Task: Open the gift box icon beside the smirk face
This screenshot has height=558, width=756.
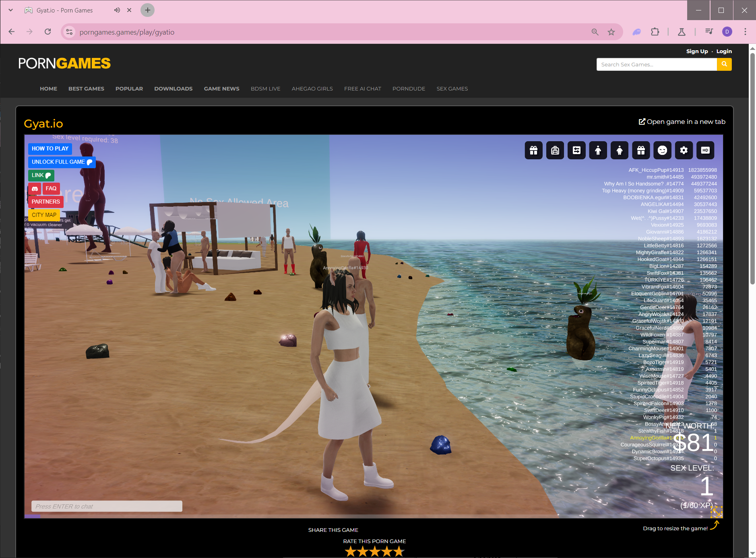Action: [641, 150]
